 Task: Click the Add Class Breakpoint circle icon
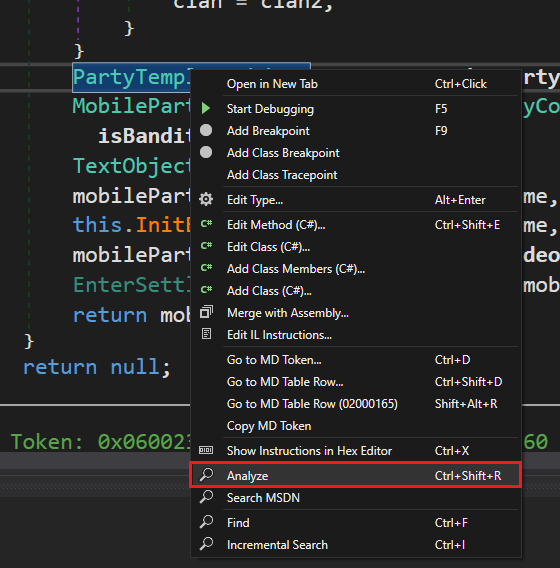pos(206,152)
